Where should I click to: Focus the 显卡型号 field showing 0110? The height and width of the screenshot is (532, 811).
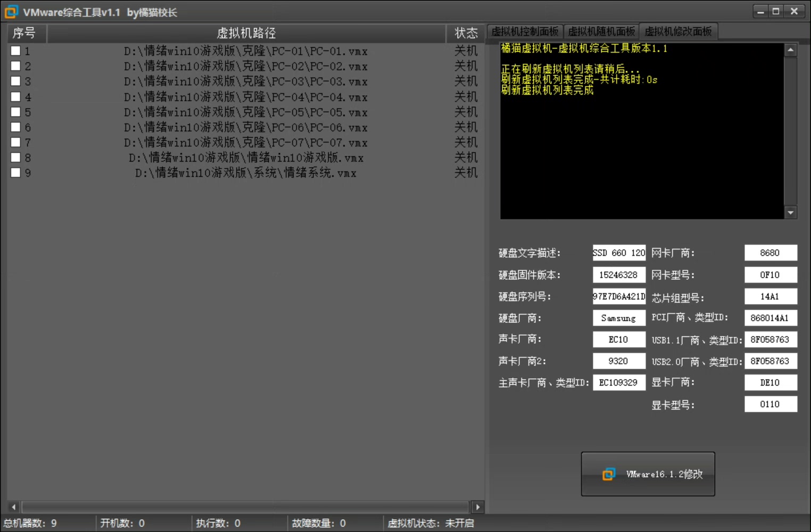pyautogui.click(x=770, y=404)
